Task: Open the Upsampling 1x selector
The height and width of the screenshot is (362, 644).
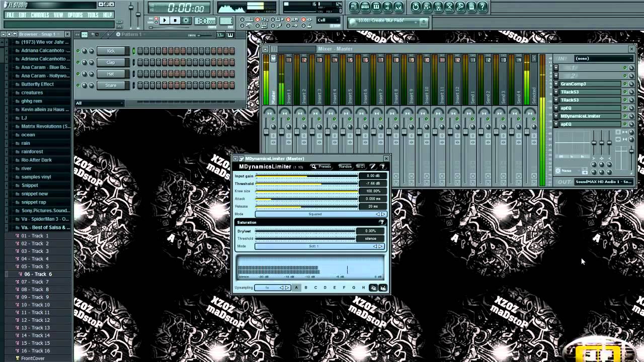Action: point(272,288)
